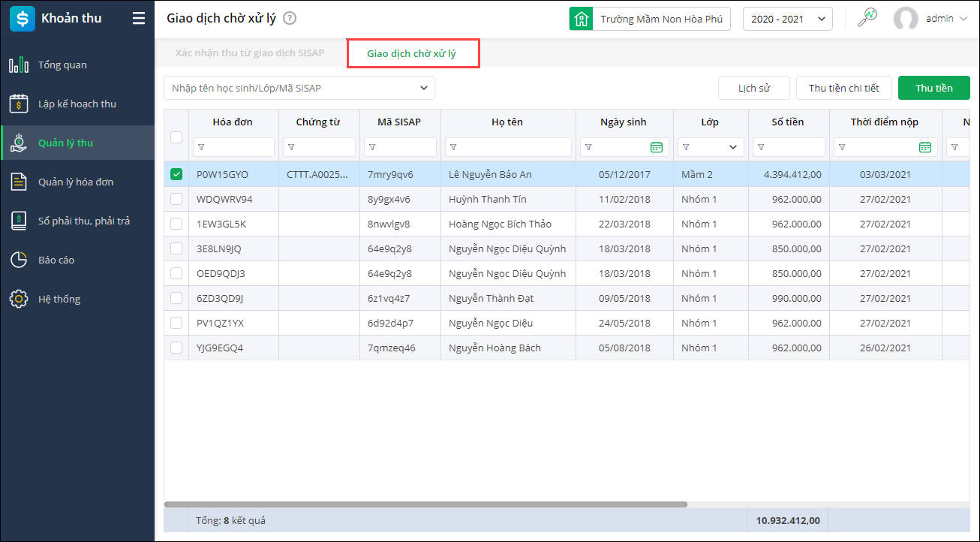This screenshot has width=980, height=542.
Task: Click the Thời điểm nộp column header
Action: [885, 122]
